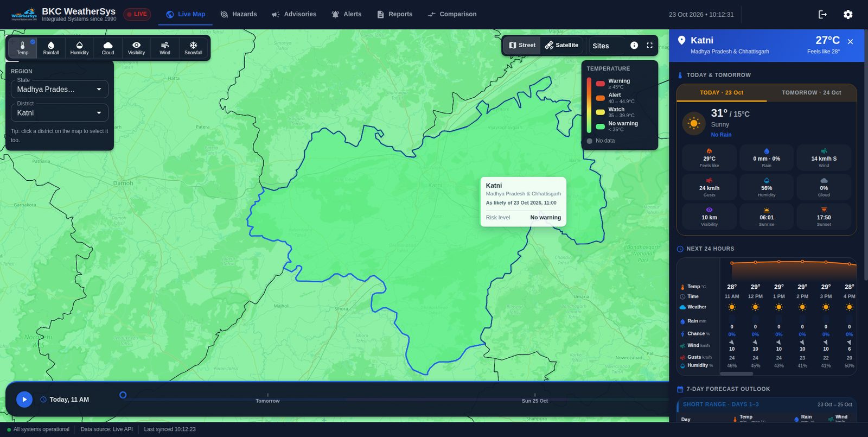This screenshot has width=868, height=437.
Task: Click the timeline slider handle
Action: (x=123, y=395)
